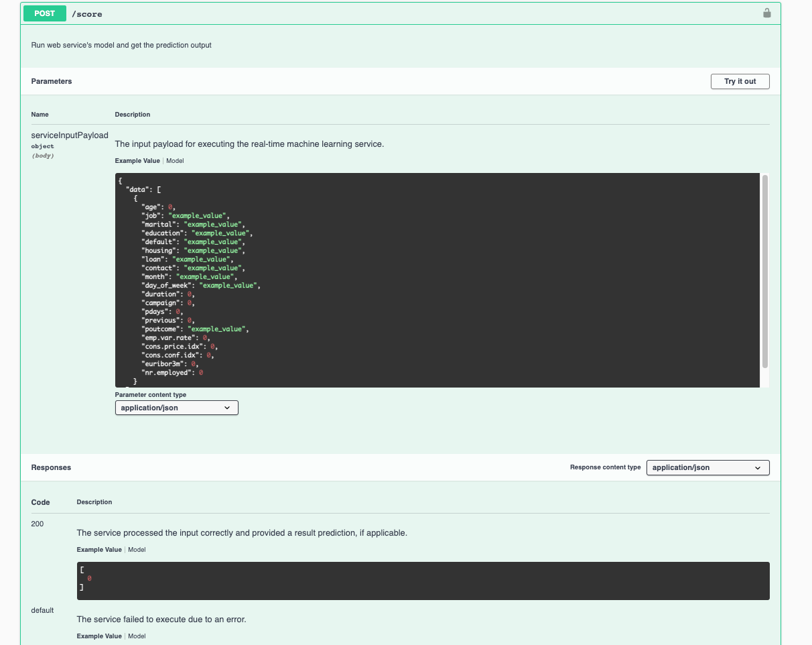
Task: Click the "previous" line in example JSON
Action: pos(168,320)
